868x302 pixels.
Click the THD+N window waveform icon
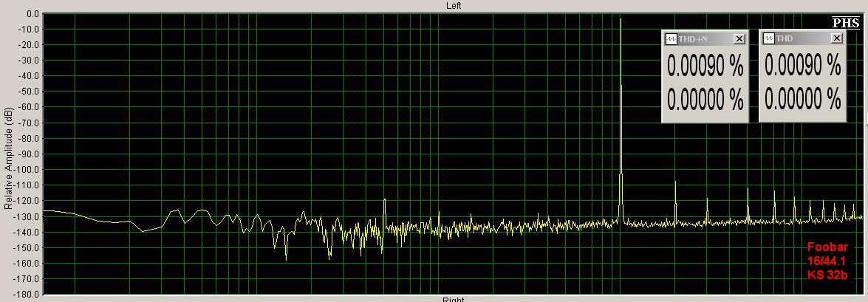[671, 38]
